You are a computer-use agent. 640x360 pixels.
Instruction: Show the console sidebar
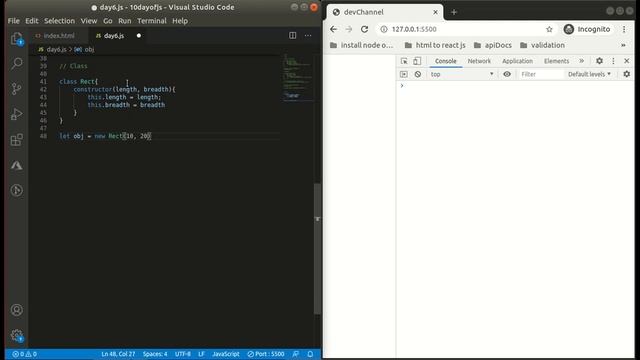coord(404,74)
